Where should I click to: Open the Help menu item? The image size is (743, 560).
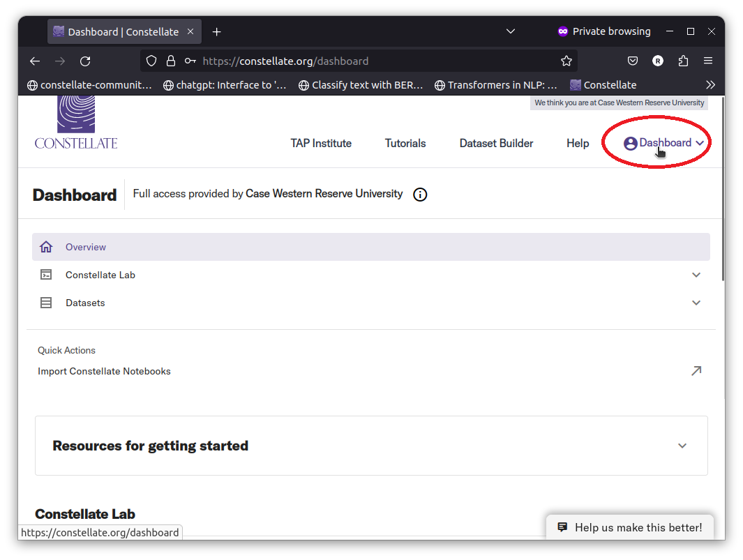point(578,143)
